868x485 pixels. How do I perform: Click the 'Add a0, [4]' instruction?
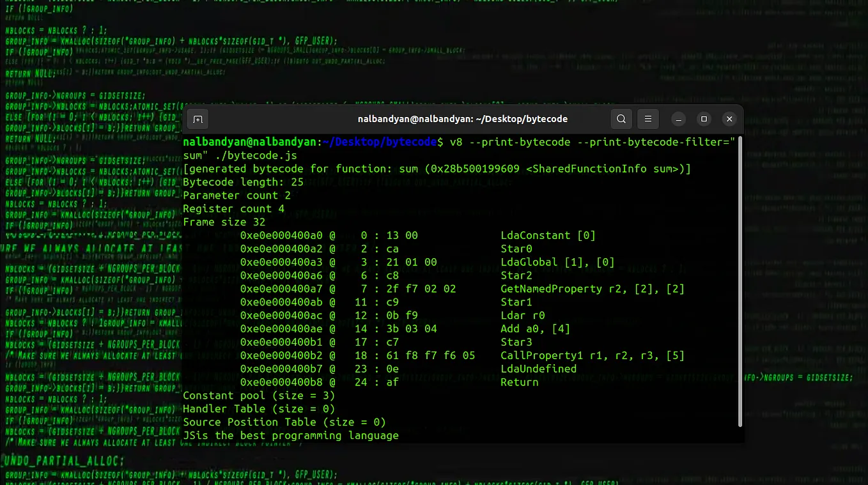tap(535, 328)
